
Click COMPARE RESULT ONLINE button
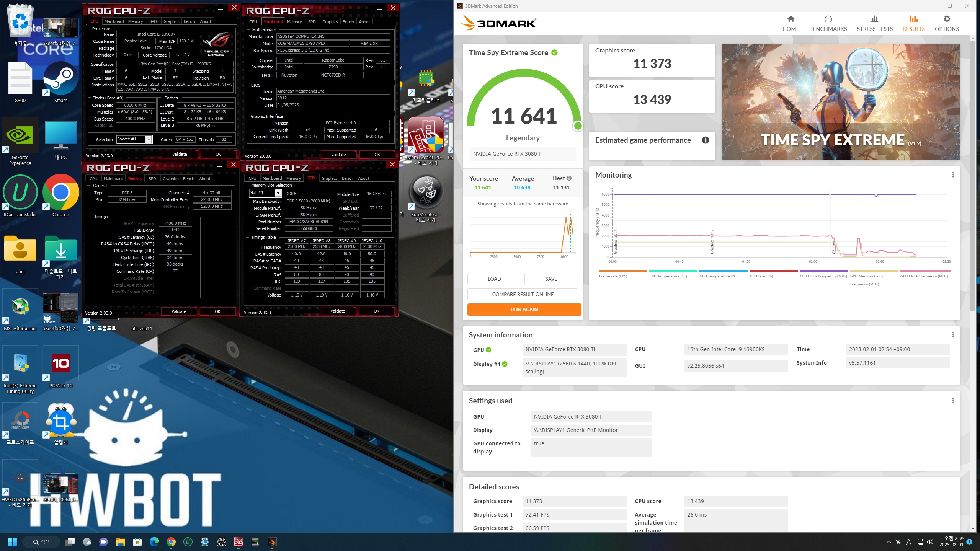click(523, 294)
